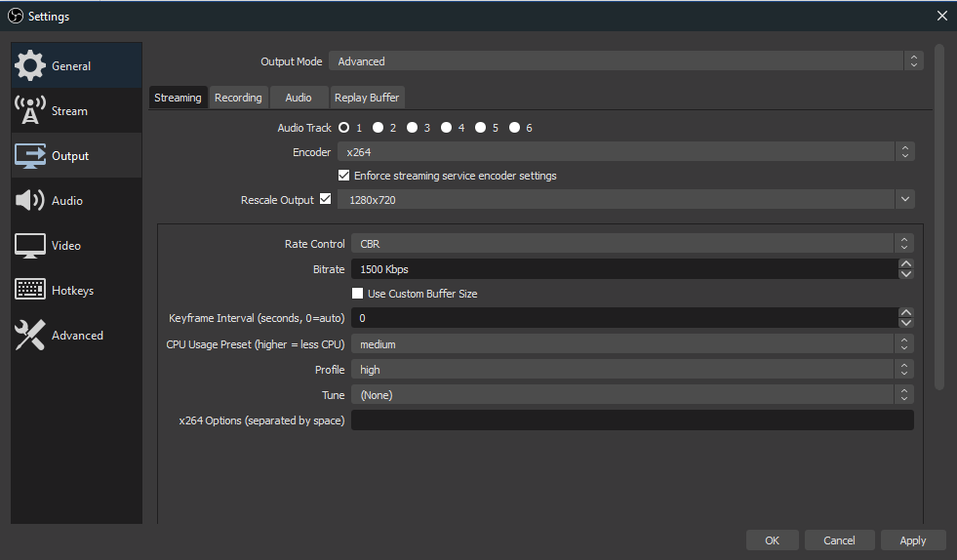This screenshot has height=560, width=957.
Task: Open the Tune (None) dropdown
Action: (x=632, y=395)
